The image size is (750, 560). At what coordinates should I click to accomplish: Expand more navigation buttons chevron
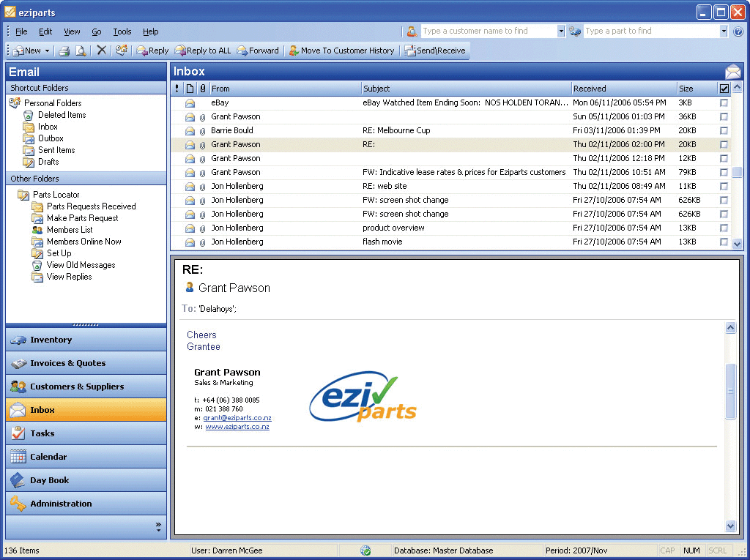click(x=158, y=527)
